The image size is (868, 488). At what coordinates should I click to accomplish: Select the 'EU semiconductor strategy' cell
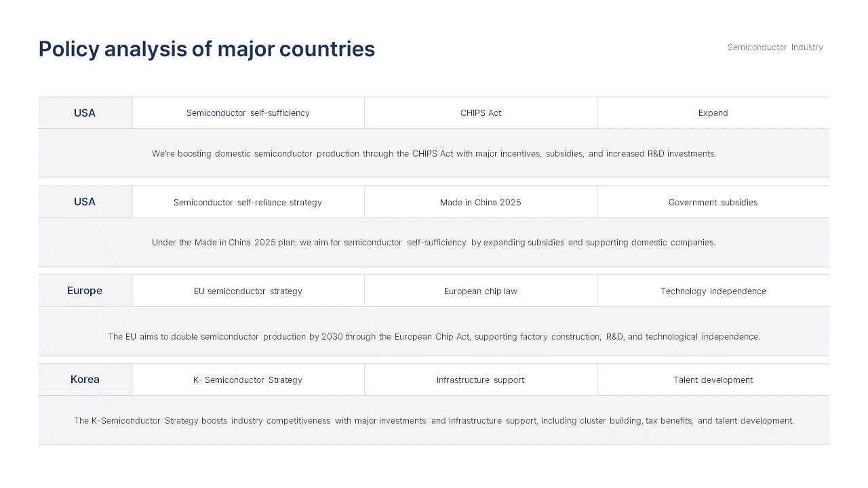(x=248, y=291)
